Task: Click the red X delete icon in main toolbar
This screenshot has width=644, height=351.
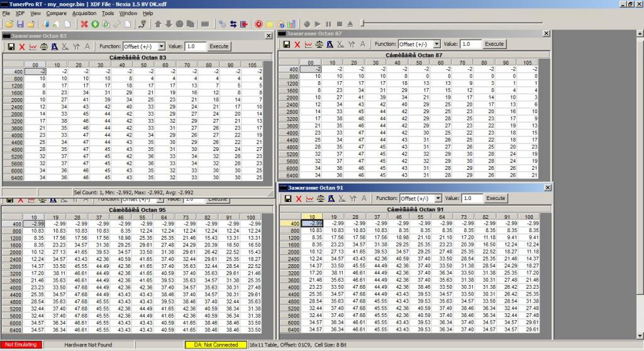Action: coord(84,24)
